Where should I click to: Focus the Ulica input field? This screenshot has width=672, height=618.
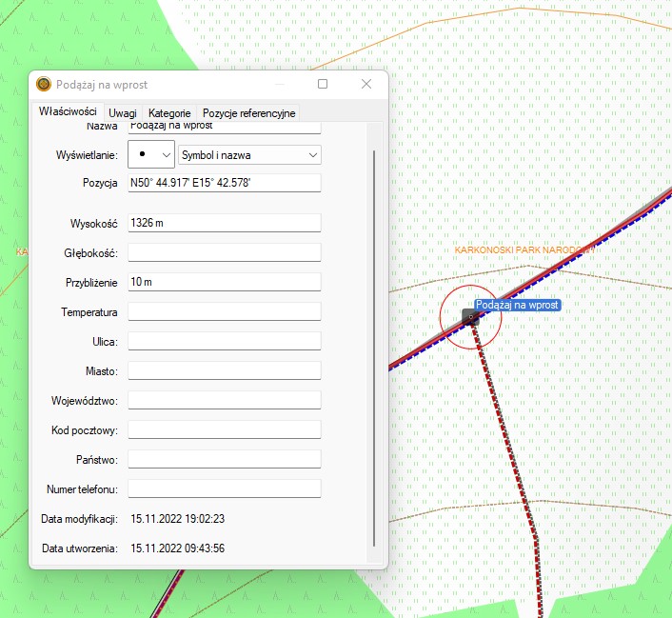coord(224,341)
